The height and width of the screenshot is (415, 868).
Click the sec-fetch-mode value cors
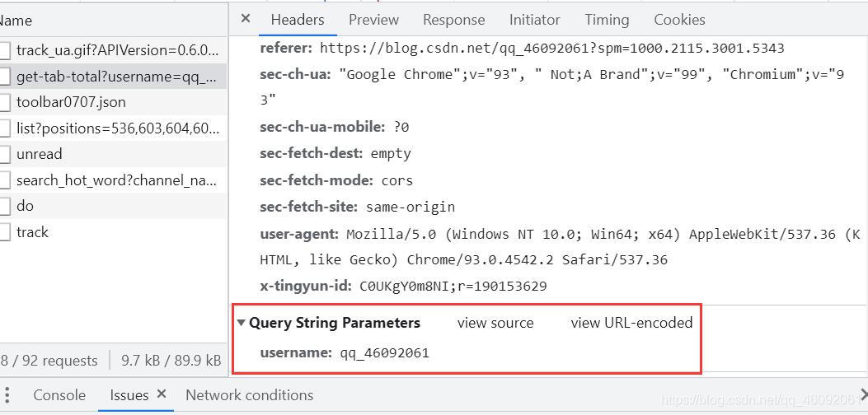tap(397, 180)
